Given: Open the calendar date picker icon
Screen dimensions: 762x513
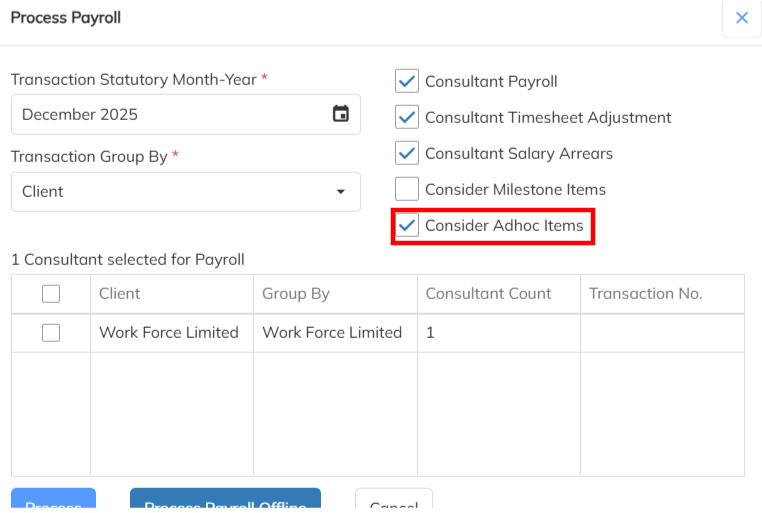Looking at the screenshot, I should click(x=341, y=114).
